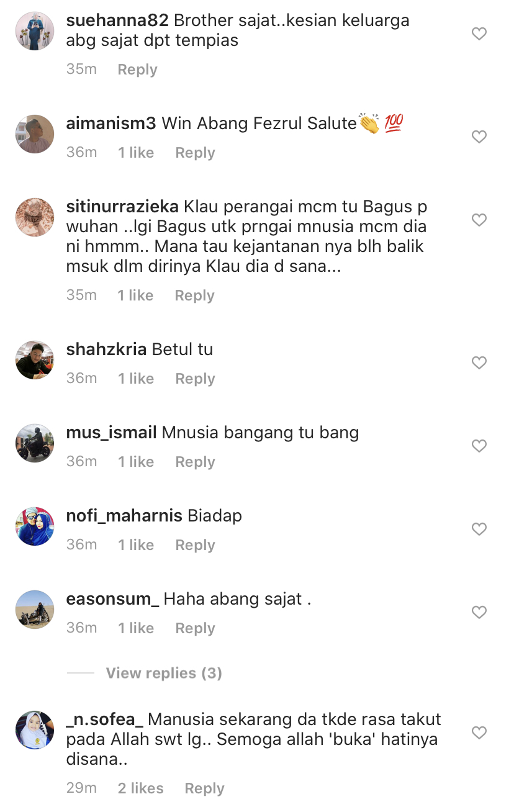The width and height of the screenshot is (514, 812).
Task: View the '2 likes' list on _n.sofea_ comment
Action: pyautogui.click(x=141, y=788)
